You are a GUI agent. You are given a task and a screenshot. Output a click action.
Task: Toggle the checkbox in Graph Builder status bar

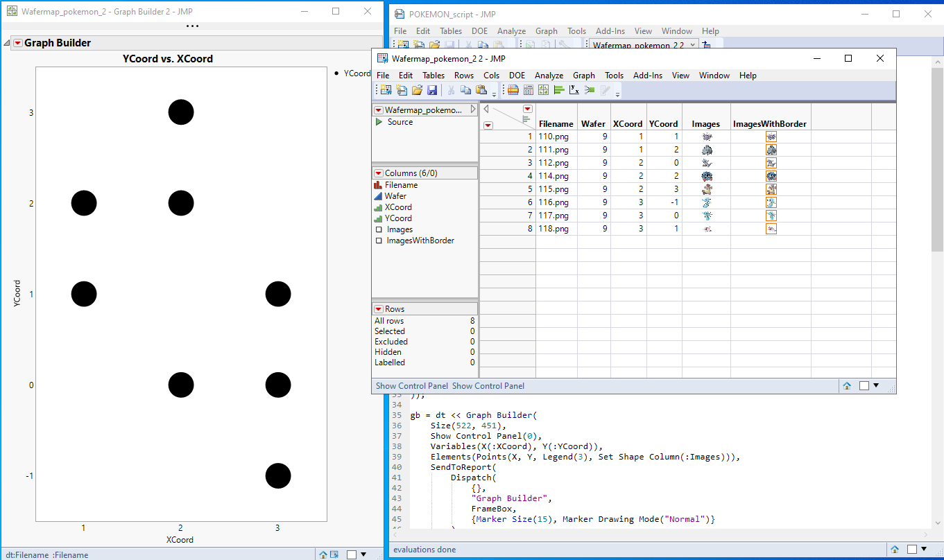click(x=352, y=554)
